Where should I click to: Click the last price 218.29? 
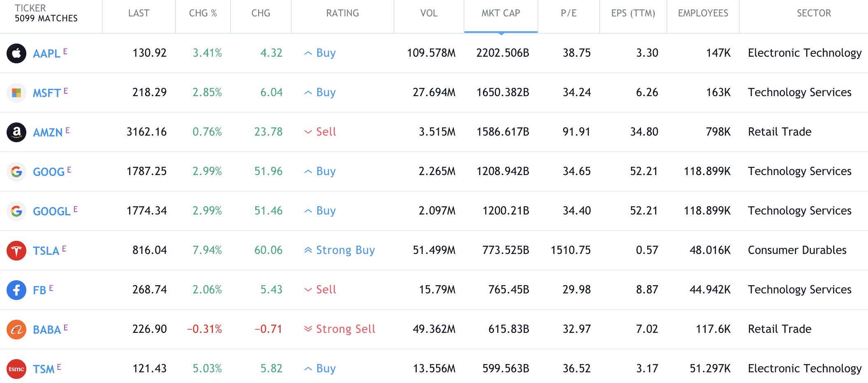point(149,92)
